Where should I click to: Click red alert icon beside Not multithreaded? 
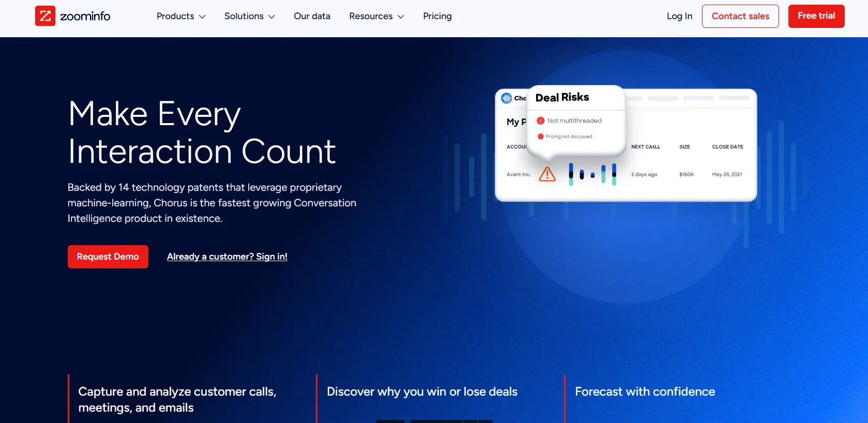(x=540, y=121)
